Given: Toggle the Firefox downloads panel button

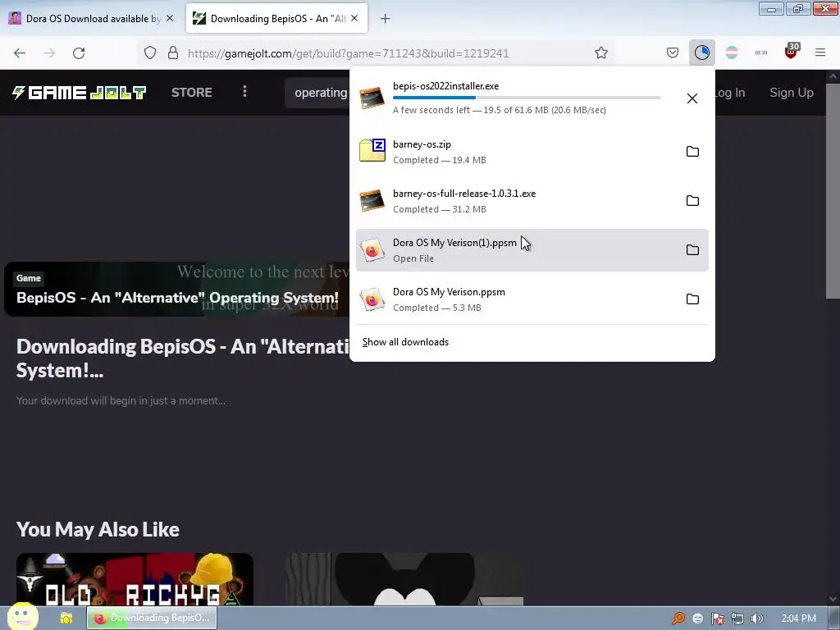Looking at the screenshot, I should 702,52.
